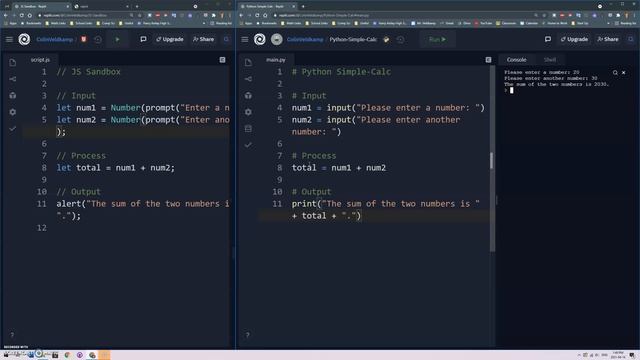The height and width of the screenshot is (360, 640).
Task: Click 'total = num1 + num2' line in main.py
Action: pos(339,168)
